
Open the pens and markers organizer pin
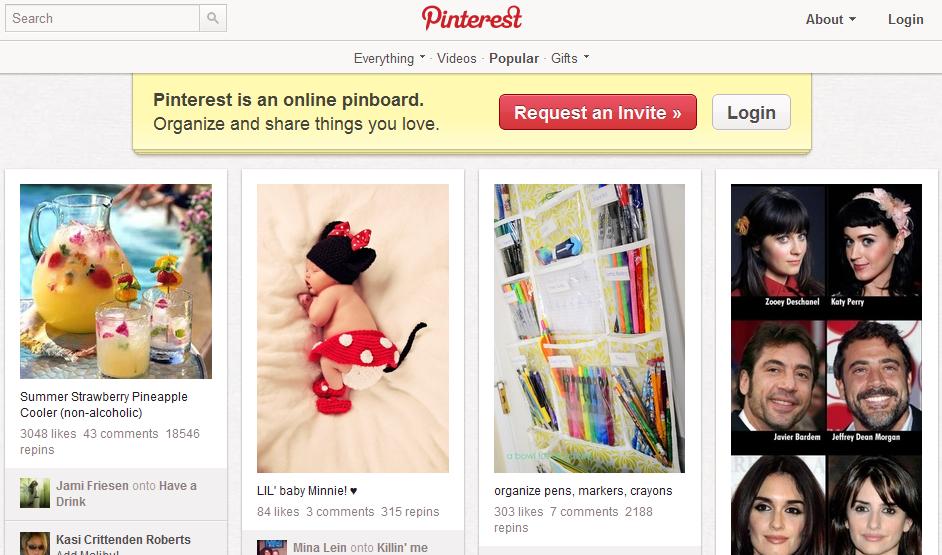pyautogui.click(x=589, y=328)
